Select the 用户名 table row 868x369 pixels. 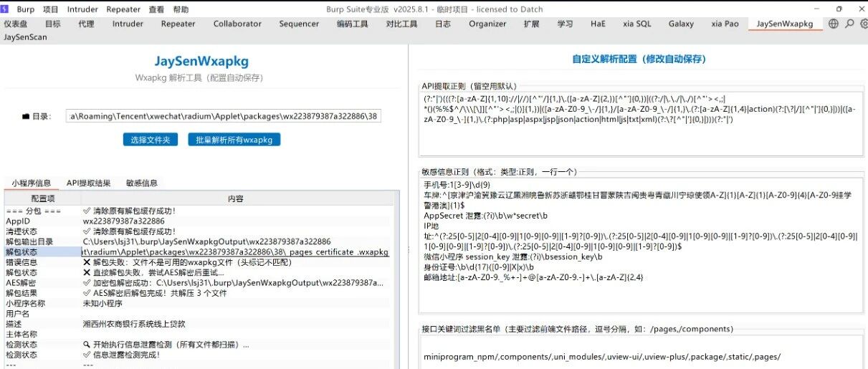(199, 313)
